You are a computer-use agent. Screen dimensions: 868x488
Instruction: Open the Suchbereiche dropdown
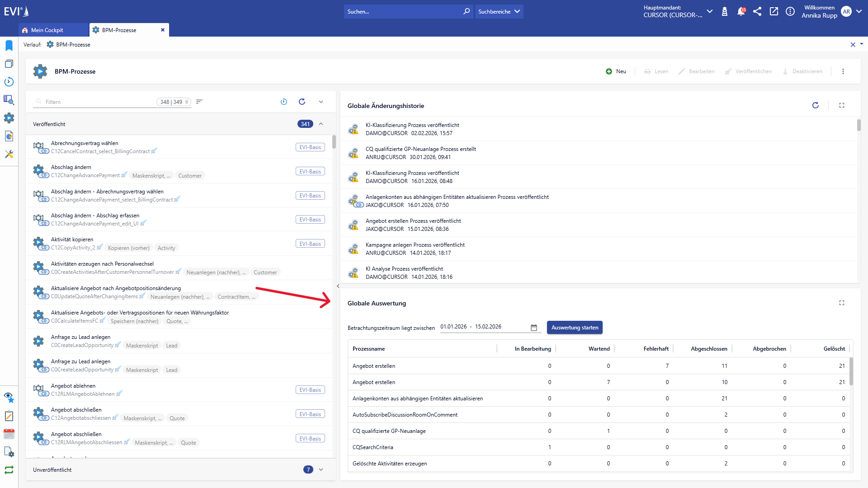click(x=499, y=12)
